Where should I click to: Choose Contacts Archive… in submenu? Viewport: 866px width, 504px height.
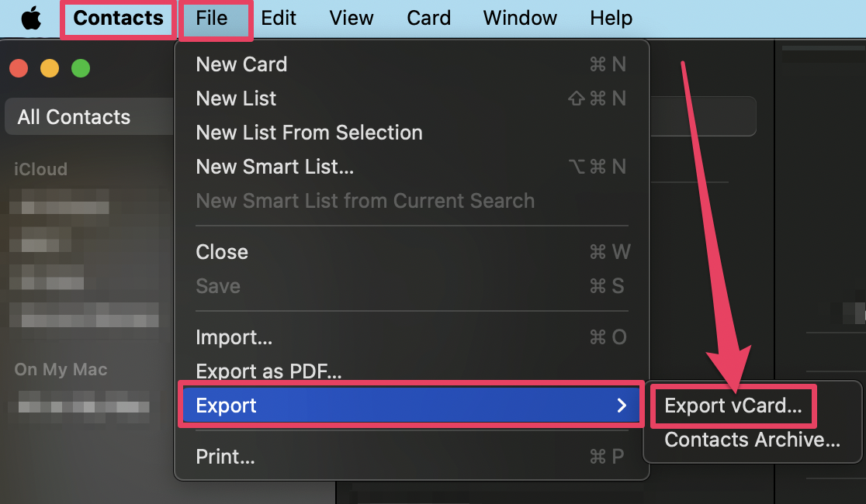(752, 440)
